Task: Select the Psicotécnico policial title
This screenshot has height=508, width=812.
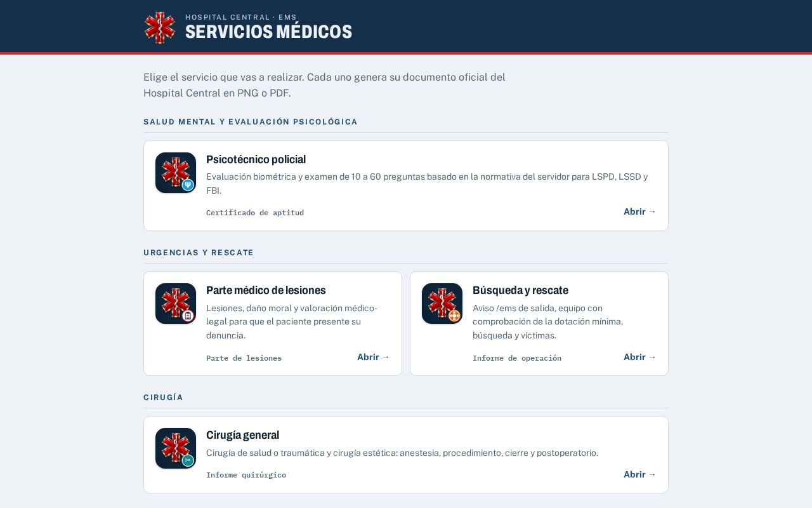Action: pyautogui.click(x=256, y=159)
